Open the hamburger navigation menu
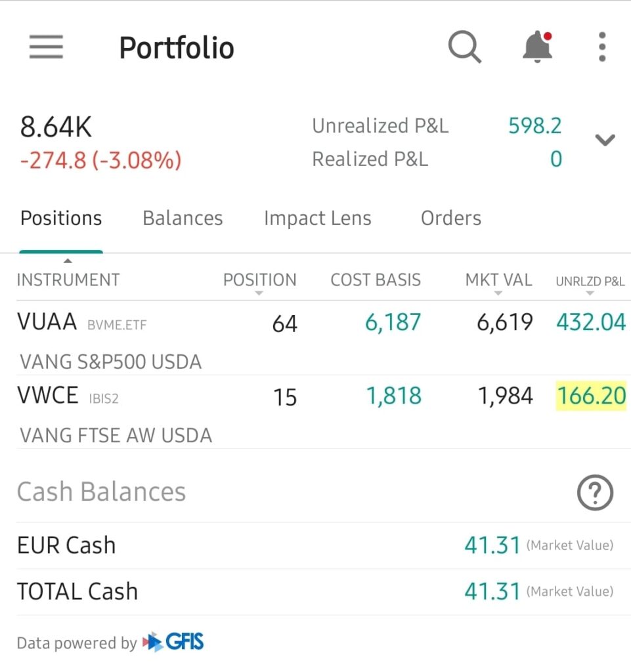 [46, 47]
